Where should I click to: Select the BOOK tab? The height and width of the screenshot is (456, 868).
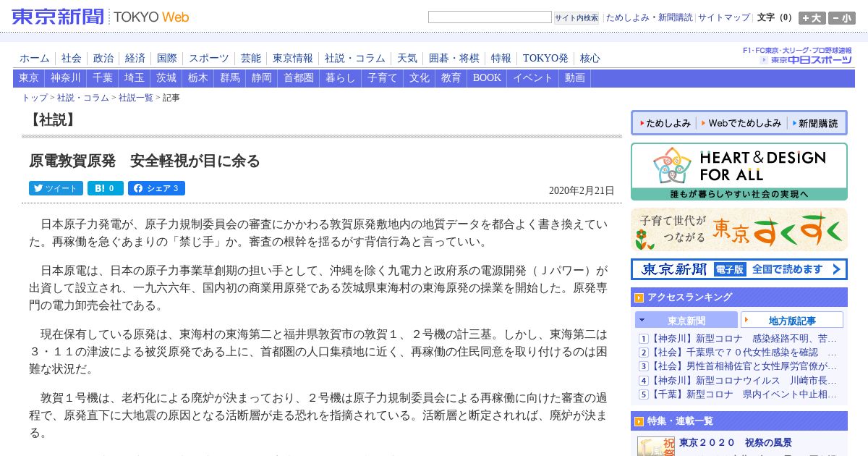(487, 78)
